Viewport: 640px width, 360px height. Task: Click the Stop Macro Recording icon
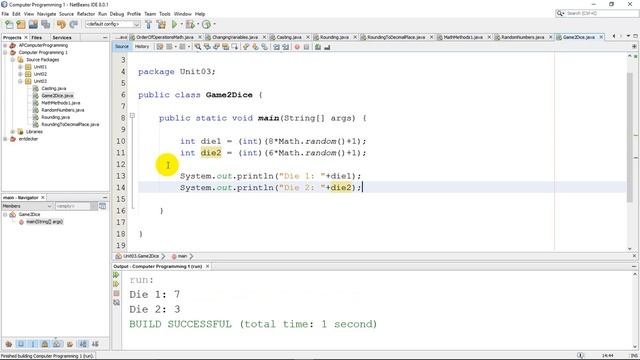(306, 47)
